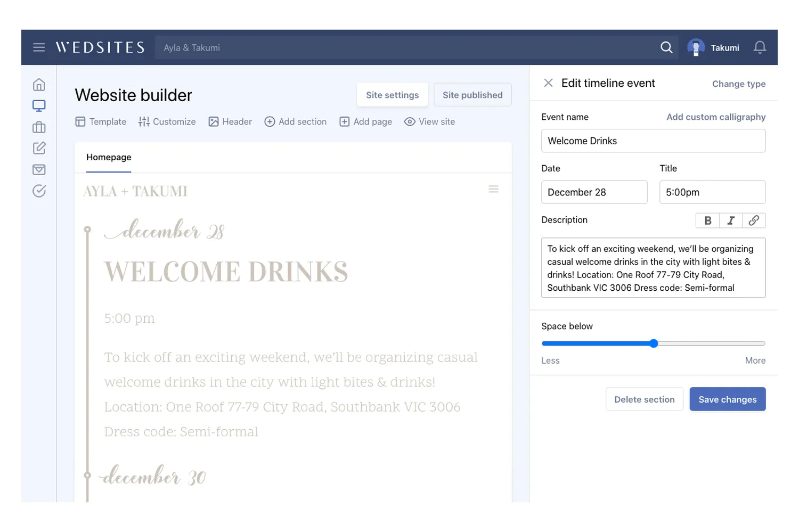The height and width of the screenshot is (532, 799).
Task: Click Save changes button
Action: 727,399
